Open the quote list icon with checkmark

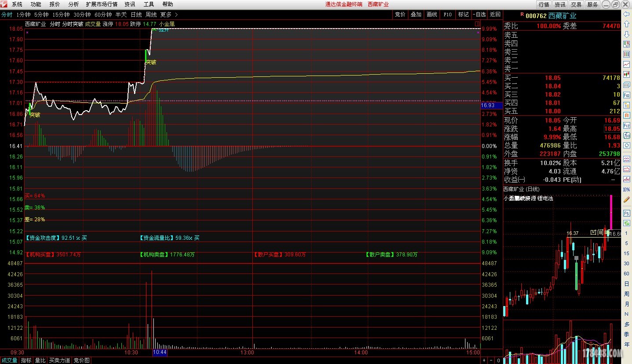(x=626, y=44)
